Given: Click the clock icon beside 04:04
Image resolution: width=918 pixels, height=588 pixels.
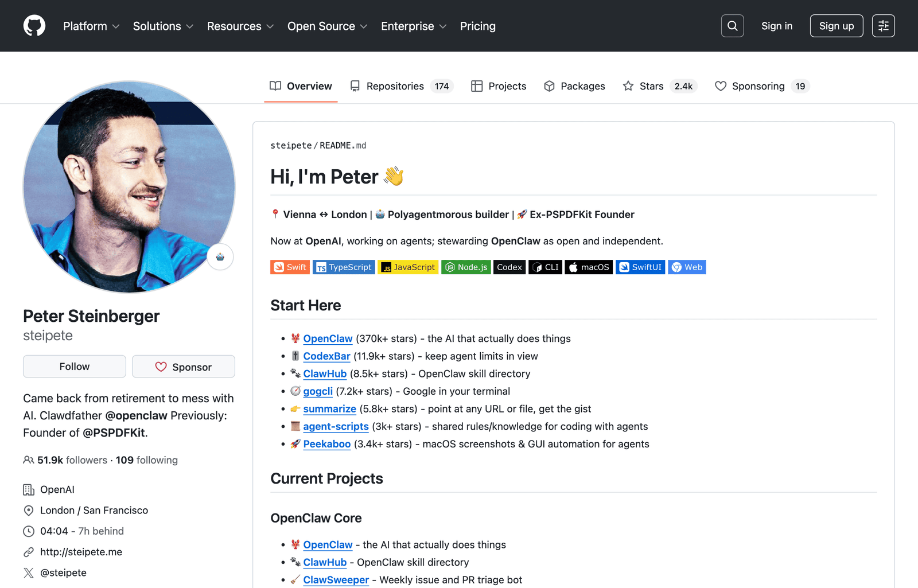Looking at the screenshot, I should 28,531.
